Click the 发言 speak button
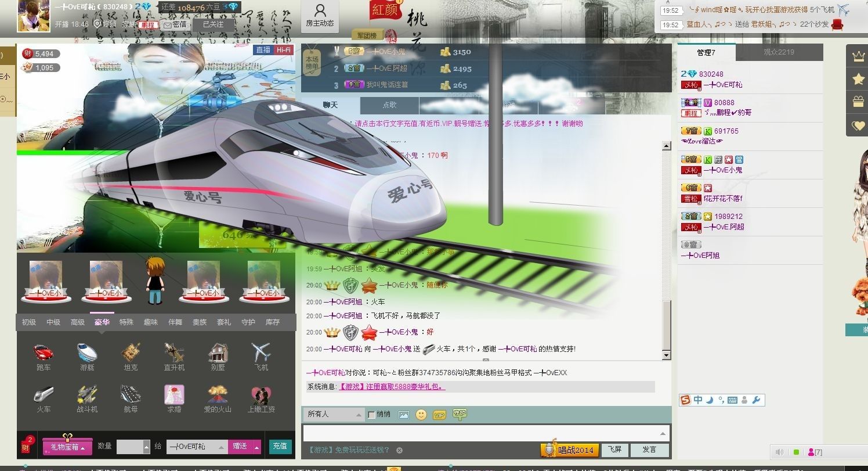Image resolution: width=868 pixels, height=471 pixels. click(649, 450)
